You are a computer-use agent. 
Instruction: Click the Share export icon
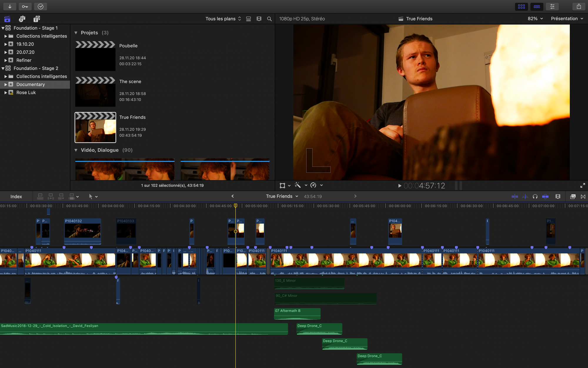click(x=579, y=6)
